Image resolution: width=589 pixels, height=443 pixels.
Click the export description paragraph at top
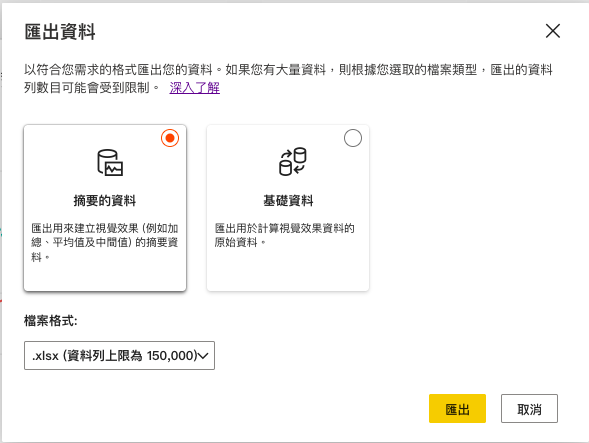coord(288,79)
